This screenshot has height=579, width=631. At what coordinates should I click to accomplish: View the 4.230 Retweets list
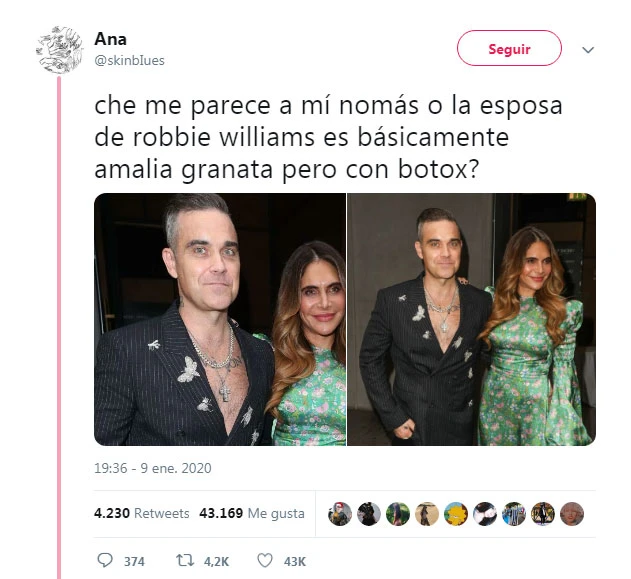pyautogui.click(x=142, y=513)
